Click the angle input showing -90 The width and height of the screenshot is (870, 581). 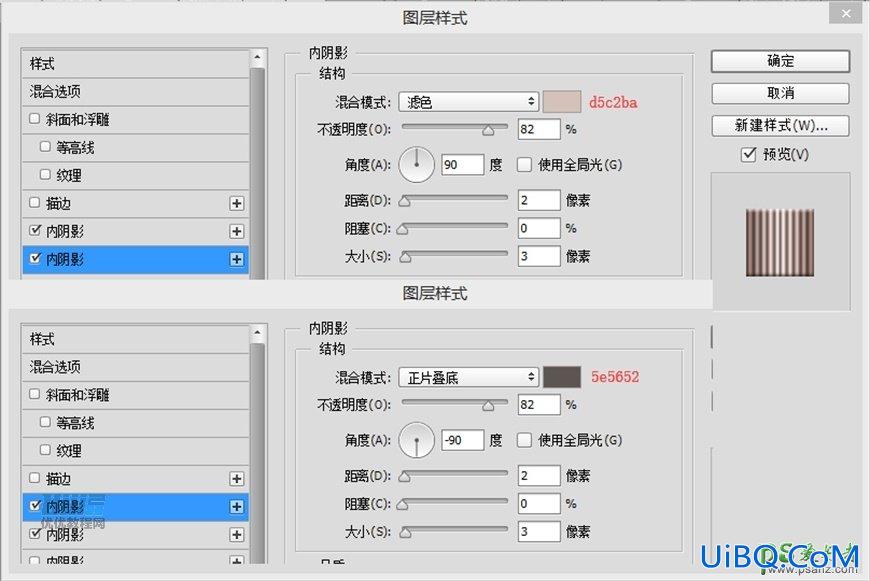pos(462,440)
